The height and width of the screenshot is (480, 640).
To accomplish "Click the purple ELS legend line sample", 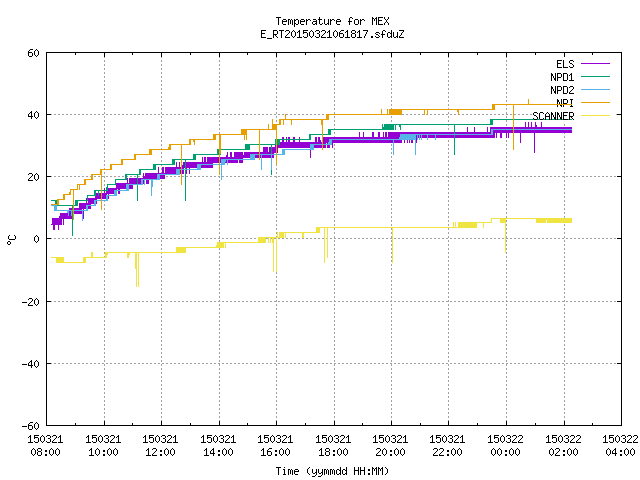I will tap(595, 64).
